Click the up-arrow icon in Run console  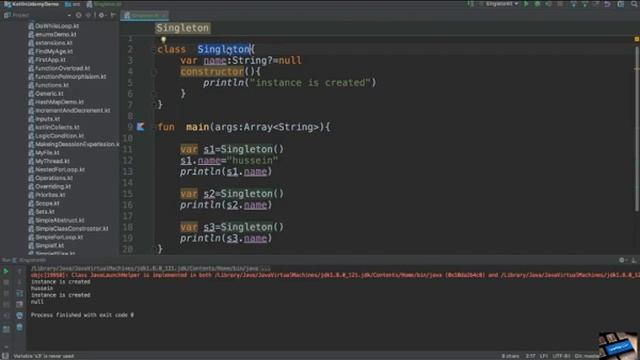click(x=19, y=271)
